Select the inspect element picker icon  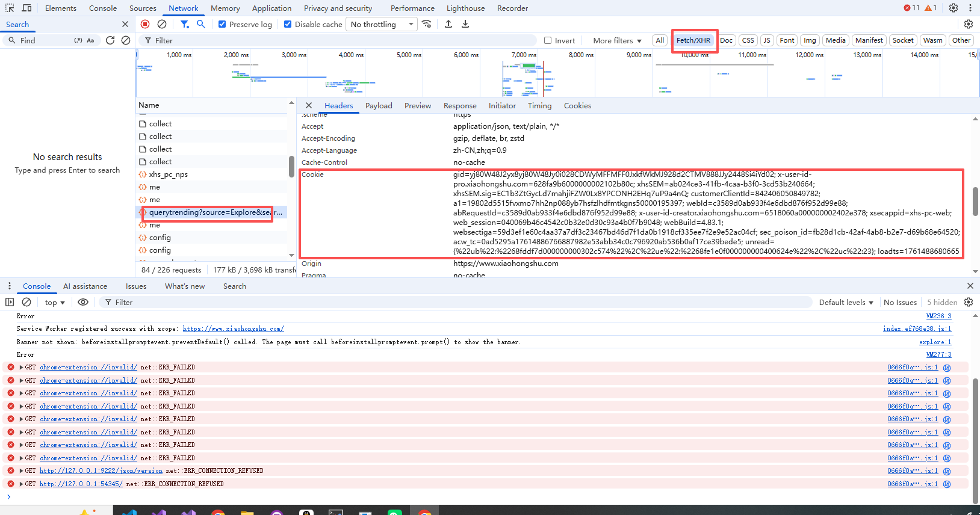click(x=10, y=8)
